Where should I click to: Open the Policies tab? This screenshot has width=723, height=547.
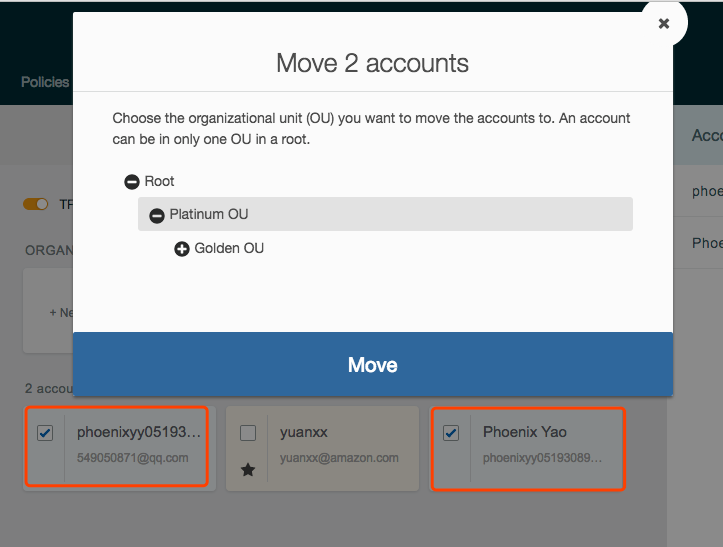45,82
